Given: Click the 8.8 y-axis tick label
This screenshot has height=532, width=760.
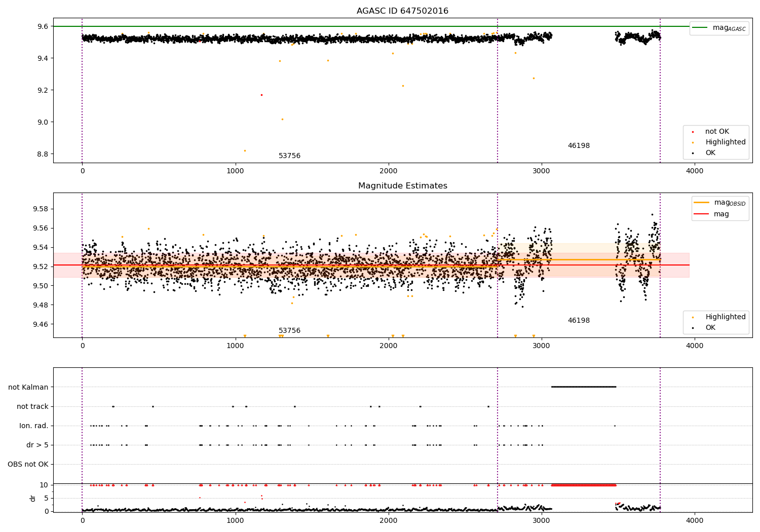Looking at the screenshot, I should tap(43, 154).
